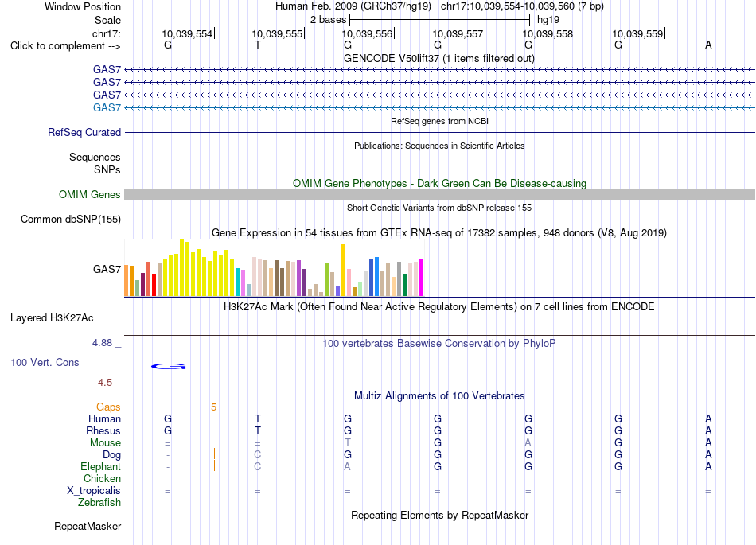Click the Multiz Alignments of 100 Vertebrates title
Screen dimensions: 756x545
(439, 396)
